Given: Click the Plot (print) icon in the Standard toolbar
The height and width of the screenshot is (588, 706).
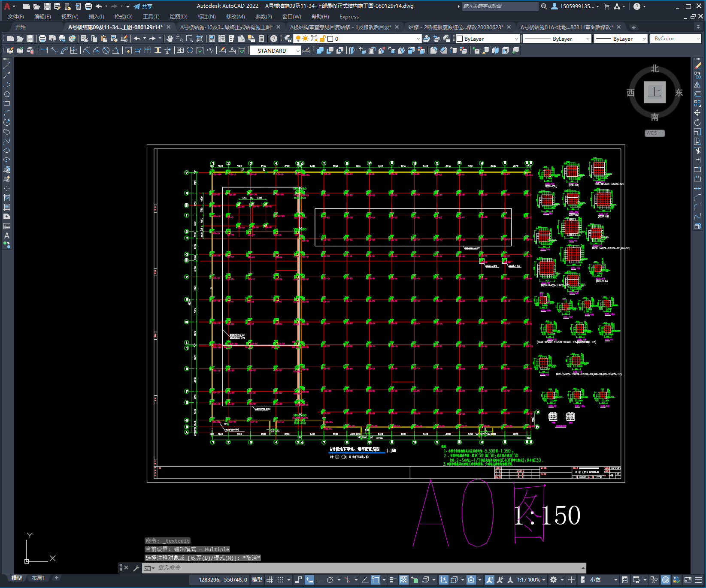Looking at the screenshot, I should click(42, 39).
